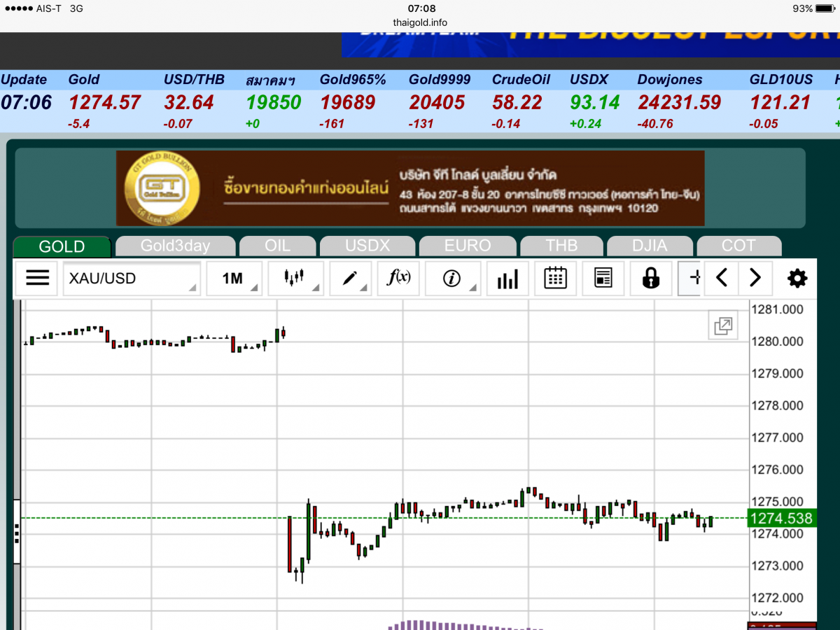This screenshot has width=840, height=630.
Task: Switch to the Gold3day tab
Action: 175,246
